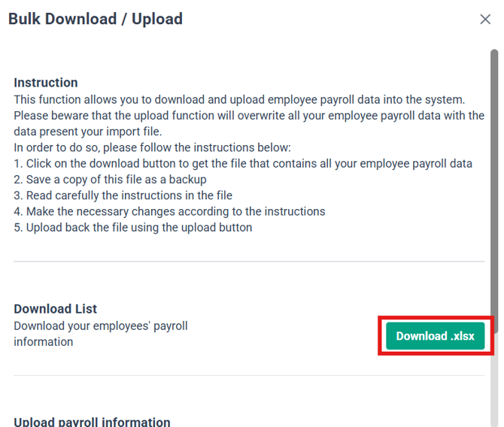Click the vertical scrollbar thumb
The width and height of the screenshot is (504, 427).
click(x=494, y=188)
